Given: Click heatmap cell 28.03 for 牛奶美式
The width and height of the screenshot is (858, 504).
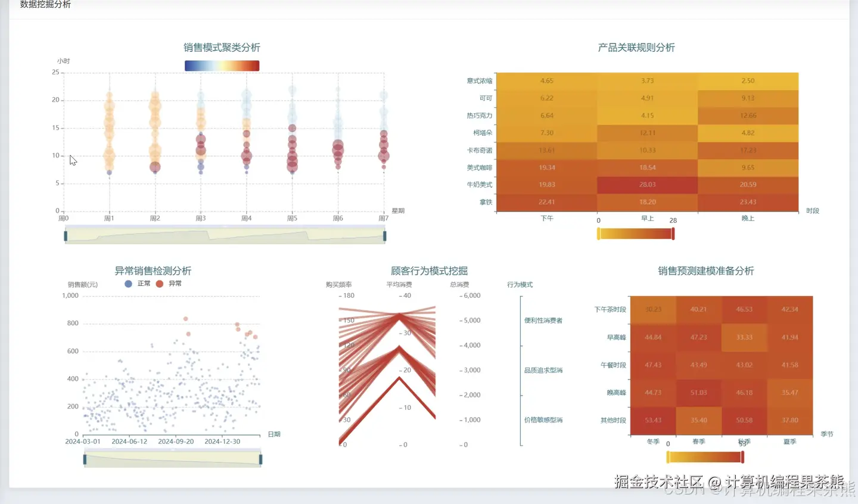Looking at the screenshot, I should click(x=648, y=185).
